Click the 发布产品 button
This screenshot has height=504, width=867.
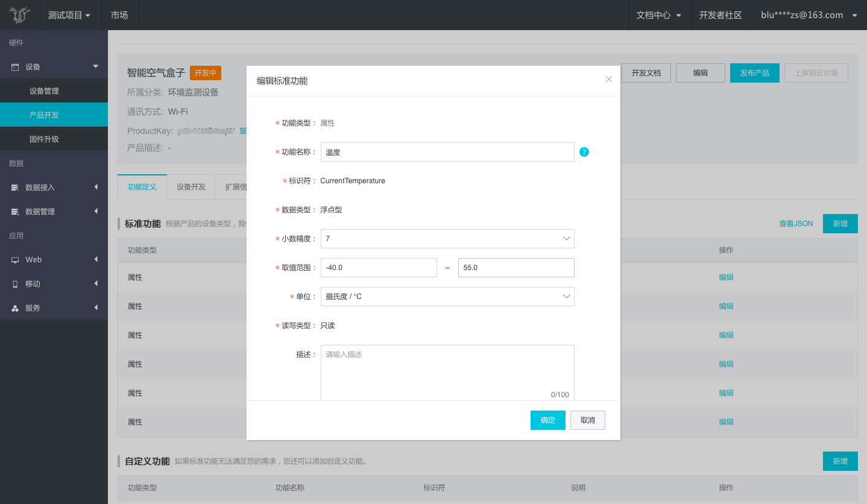click(755, 73)
